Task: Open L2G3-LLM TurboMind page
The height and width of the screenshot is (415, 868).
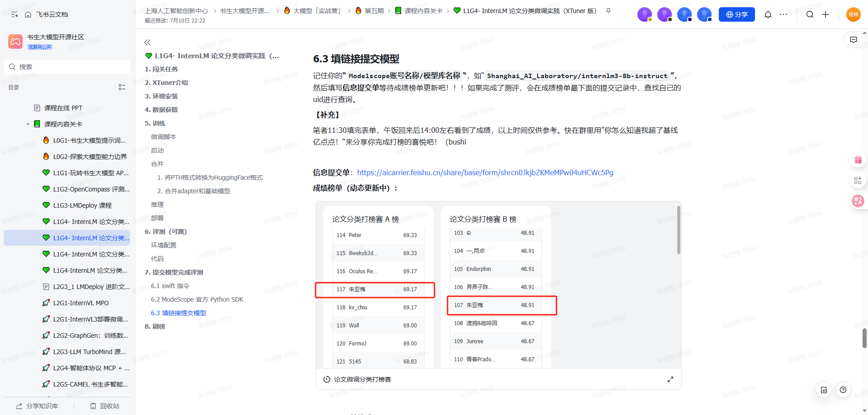Action: click(90, 352)
